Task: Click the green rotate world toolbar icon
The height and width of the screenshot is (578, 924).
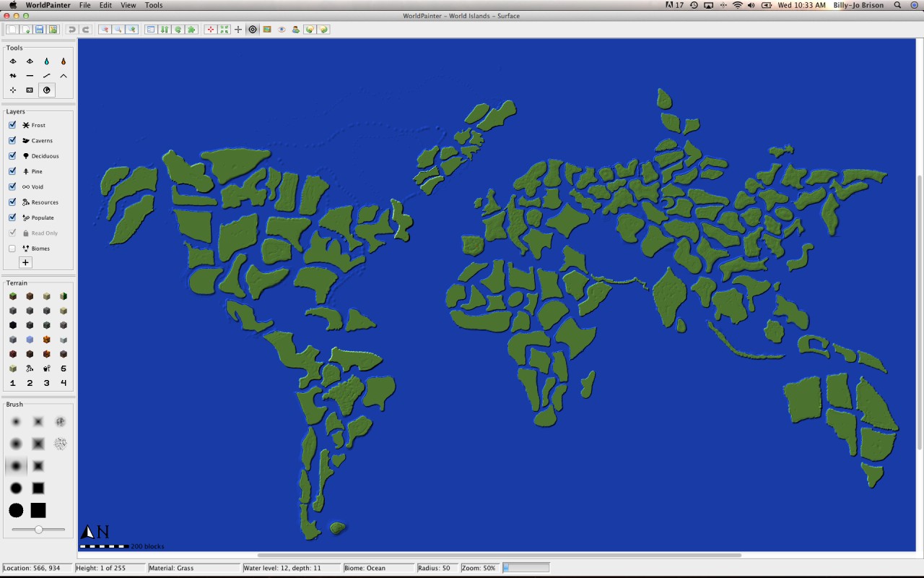Action: coord(180,30)
